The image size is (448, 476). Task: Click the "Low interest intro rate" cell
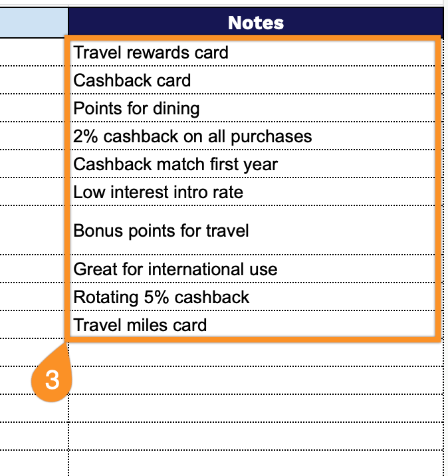coord(253,192)
